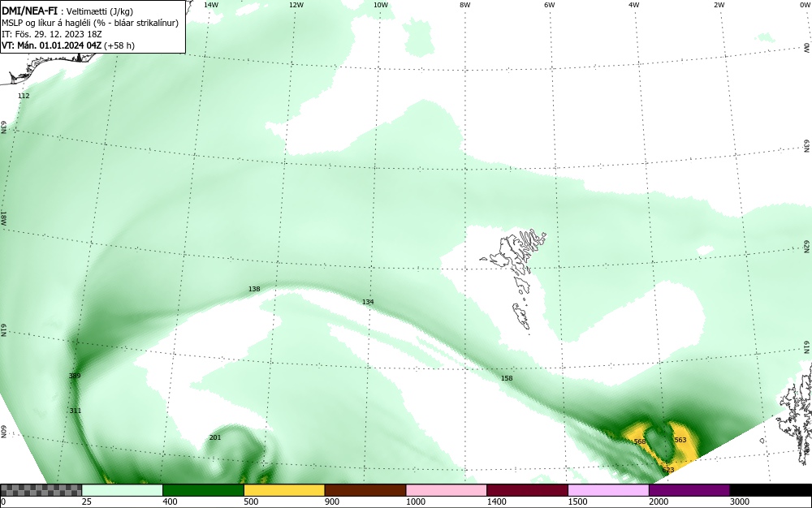Click the pink 1000–1400 legend swatch
Screen dimensions: 812x508
click(447, 490)
